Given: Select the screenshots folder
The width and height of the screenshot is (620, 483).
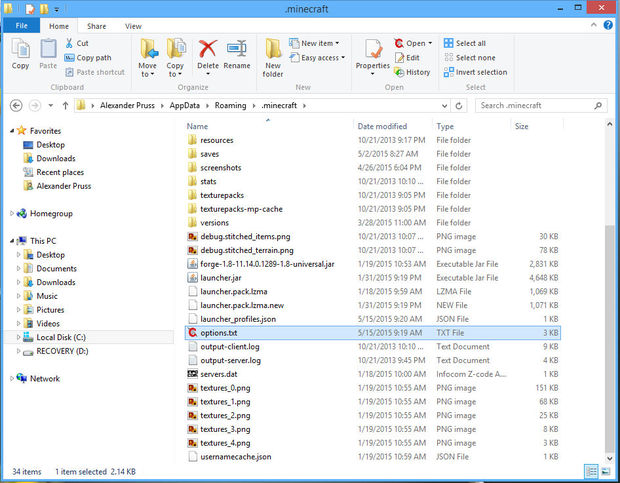Looking at the screenshot, I should coord(220,168).
